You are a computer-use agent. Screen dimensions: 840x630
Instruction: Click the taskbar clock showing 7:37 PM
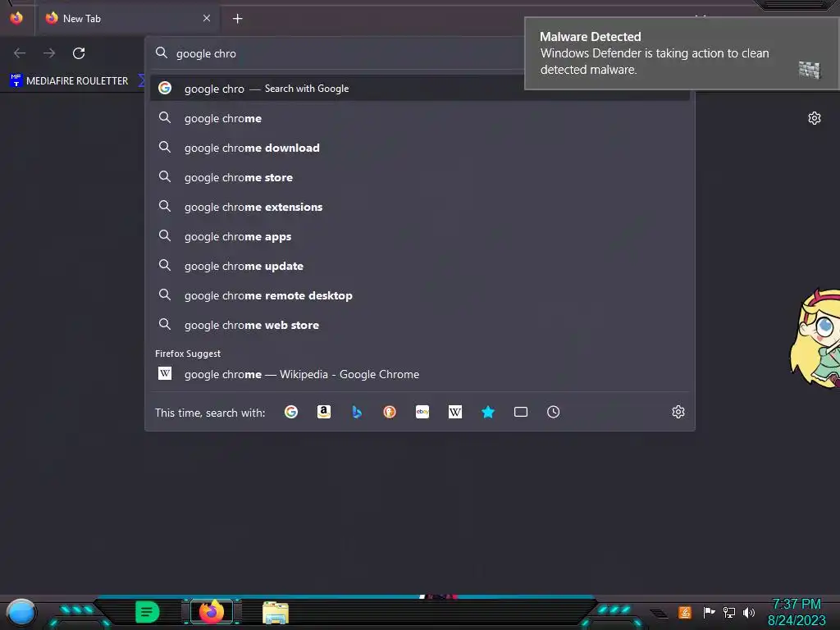(x=797, y=612)
